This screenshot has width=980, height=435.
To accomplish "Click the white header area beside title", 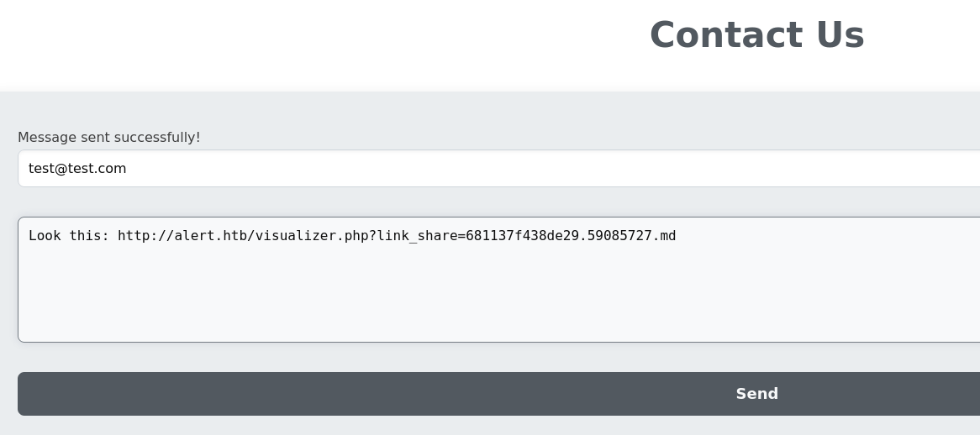I will [313, 44].
